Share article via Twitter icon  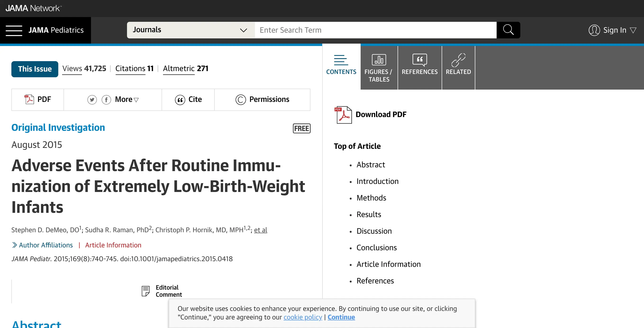[x=92, y=100]
